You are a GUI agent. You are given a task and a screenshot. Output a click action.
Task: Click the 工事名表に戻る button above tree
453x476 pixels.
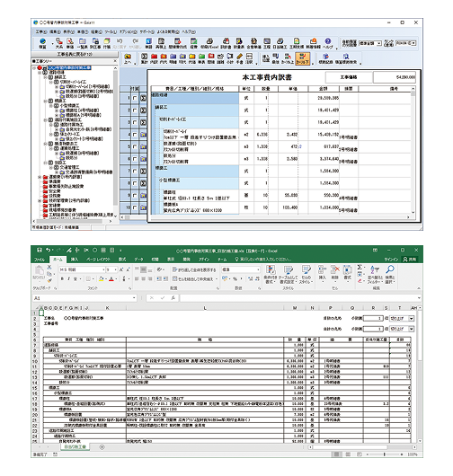coord(75,55)
